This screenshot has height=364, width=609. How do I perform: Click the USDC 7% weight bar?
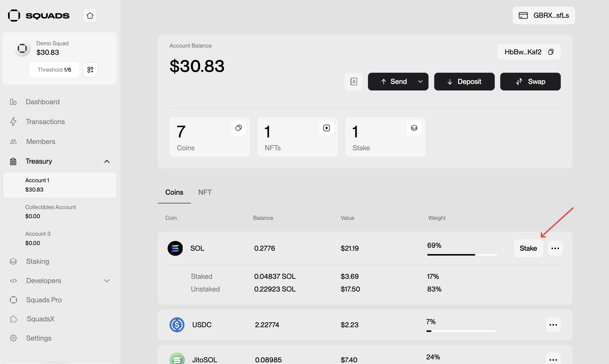[461, 331]
